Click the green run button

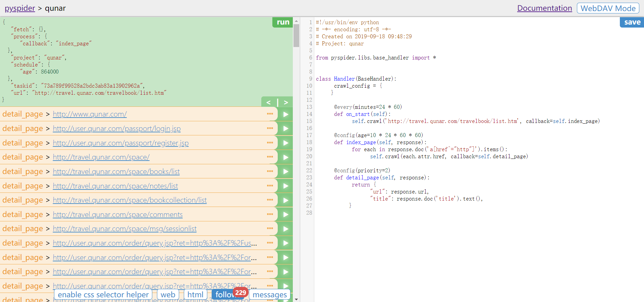283,22
